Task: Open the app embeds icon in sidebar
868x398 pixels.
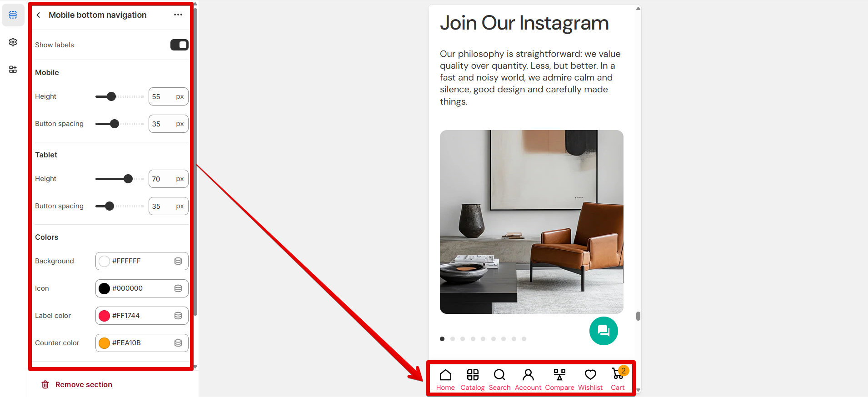Action: click(13, 70)
